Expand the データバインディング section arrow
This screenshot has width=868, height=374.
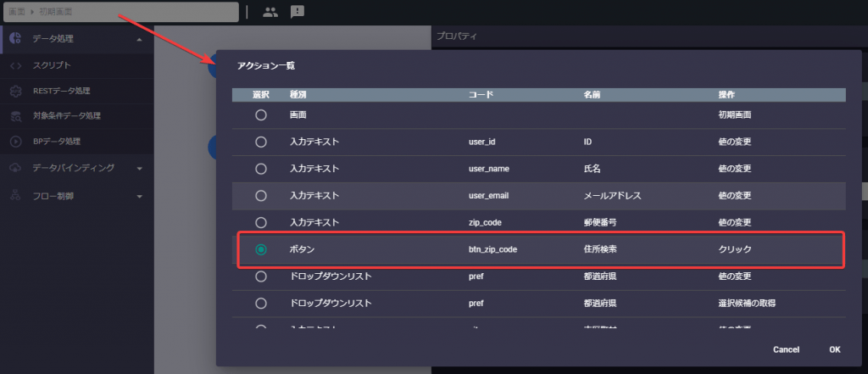click(x=140, y=169)
